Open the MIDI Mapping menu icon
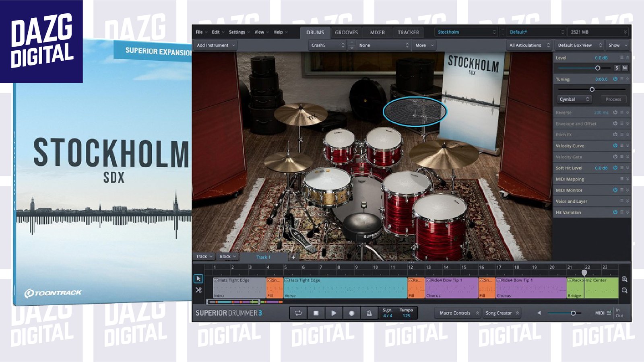The height and width of the screenshot is (362, 644). 621,179
